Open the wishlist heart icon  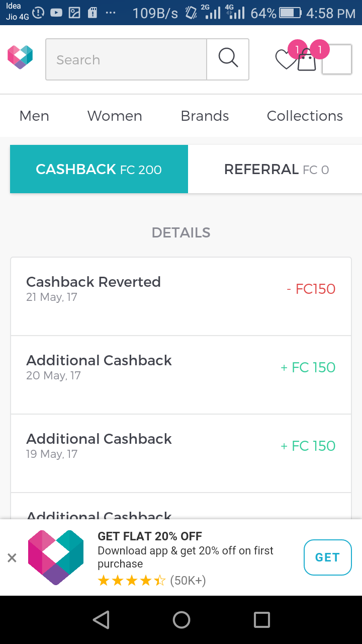coord(285,60)
